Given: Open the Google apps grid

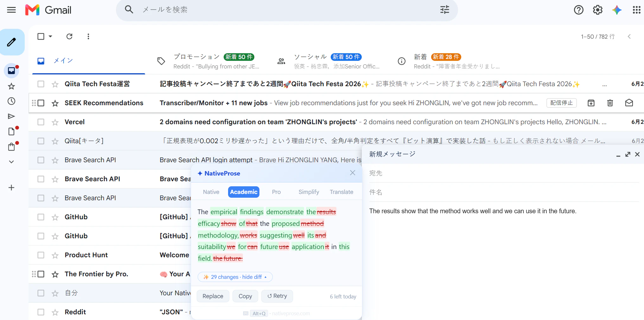Looking at the screenshot, I should [636, 10].
